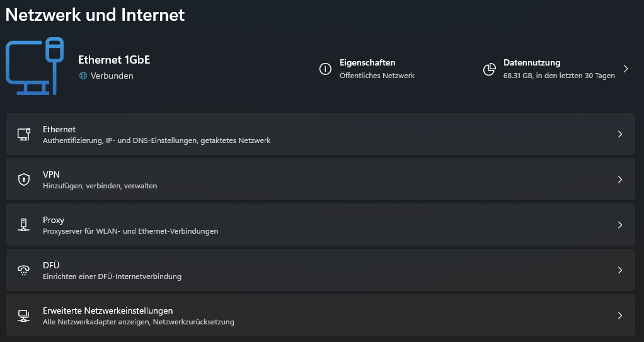Click the VPN shield icon
The height and width of the screenshot is (342, 644).
tap(24, 180)
